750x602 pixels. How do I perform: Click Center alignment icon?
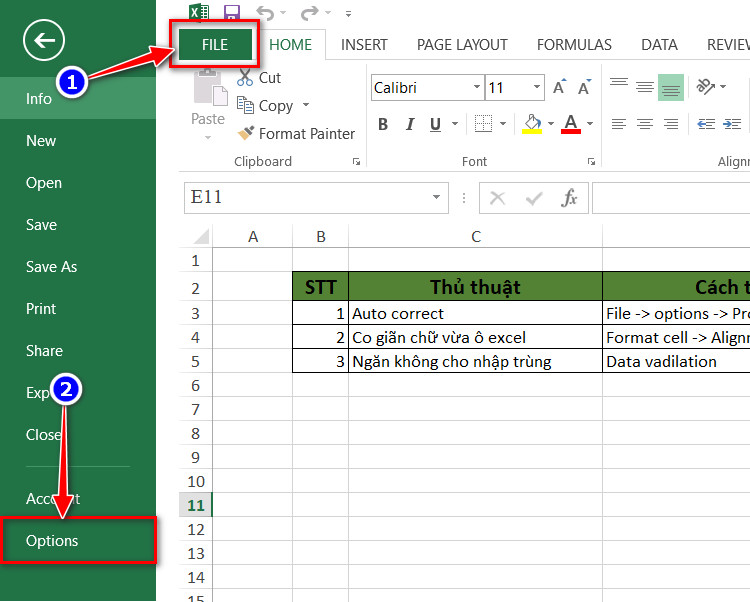645,124
